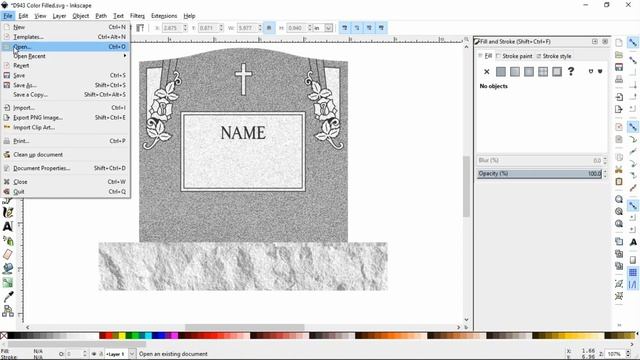640x360 pixels.
Task: Toggle scale stroke width affect button
Action: click(345, 28)
